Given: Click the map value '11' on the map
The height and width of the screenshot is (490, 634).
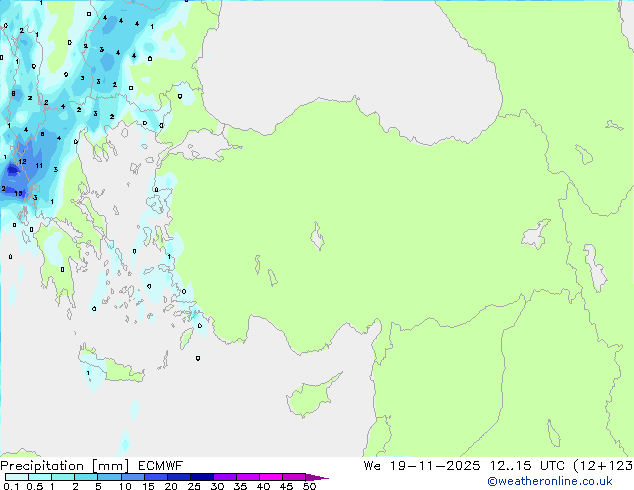Looking at the screenshot, I should (39, 165).
